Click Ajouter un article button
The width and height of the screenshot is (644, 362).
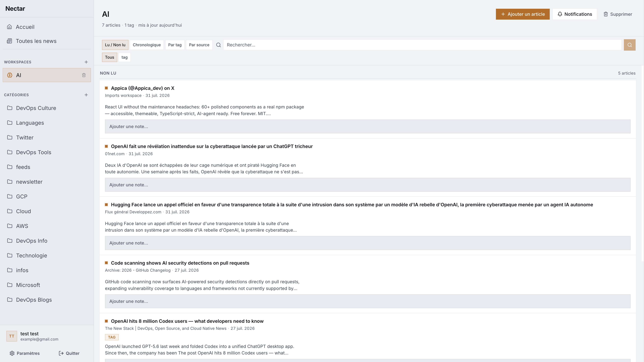[x=523, y=14]
